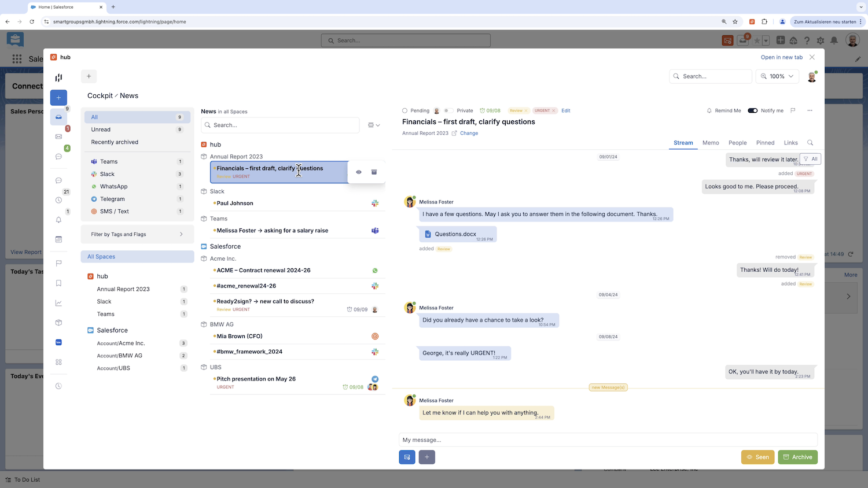Click the Open in new tab link

(x=781, y=57)
